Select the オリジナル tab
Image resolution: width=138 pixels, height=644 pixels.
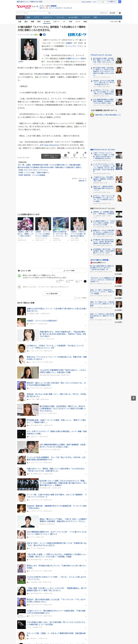pyautogui.click(x=60, y=17)
